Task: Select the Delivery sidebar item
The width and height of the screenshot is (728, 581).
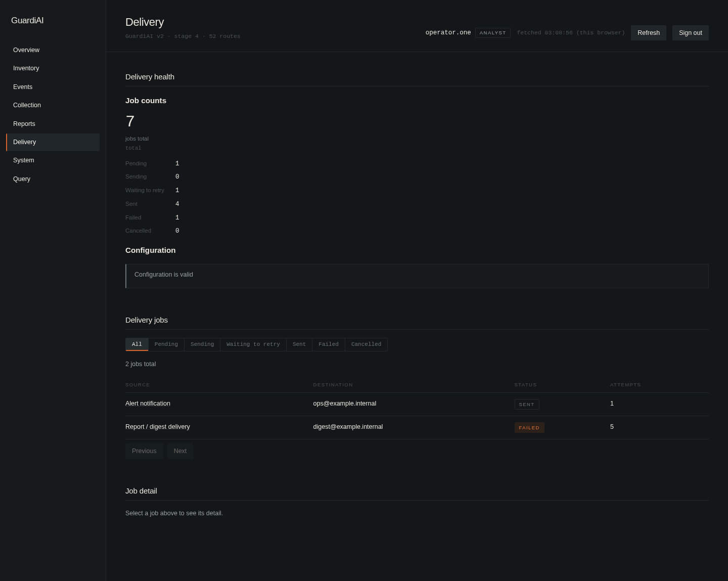Action: pos(53,142)
